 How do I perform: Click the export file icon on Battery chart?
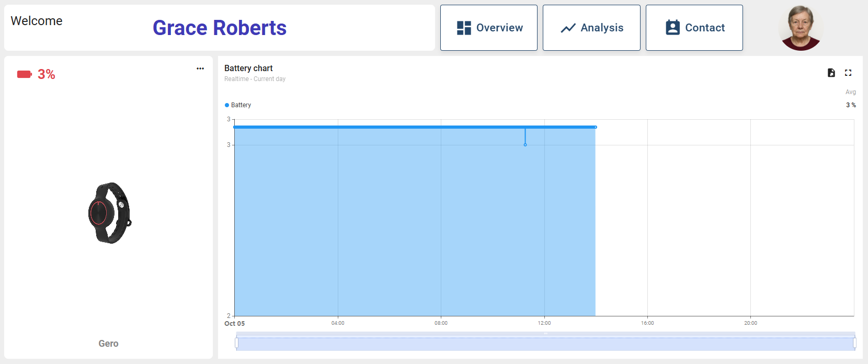coord(831,73)
